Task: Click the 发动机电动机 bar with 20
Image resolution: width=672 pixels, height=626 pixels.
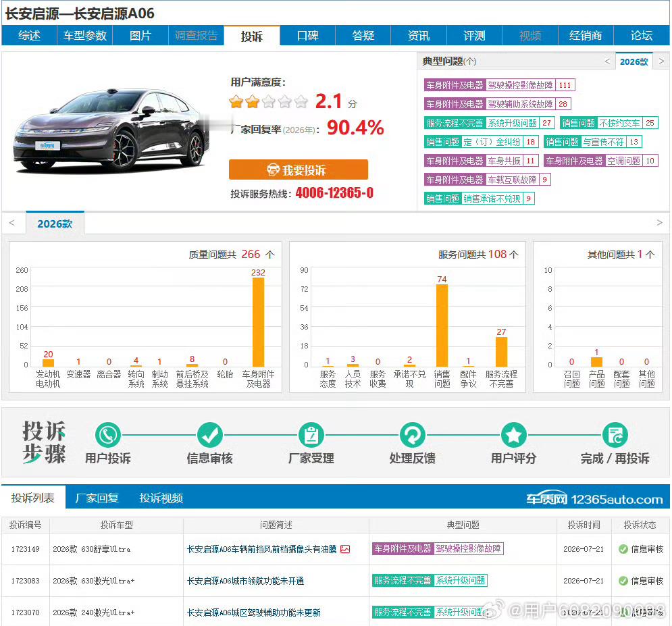Action: (48, 363)
